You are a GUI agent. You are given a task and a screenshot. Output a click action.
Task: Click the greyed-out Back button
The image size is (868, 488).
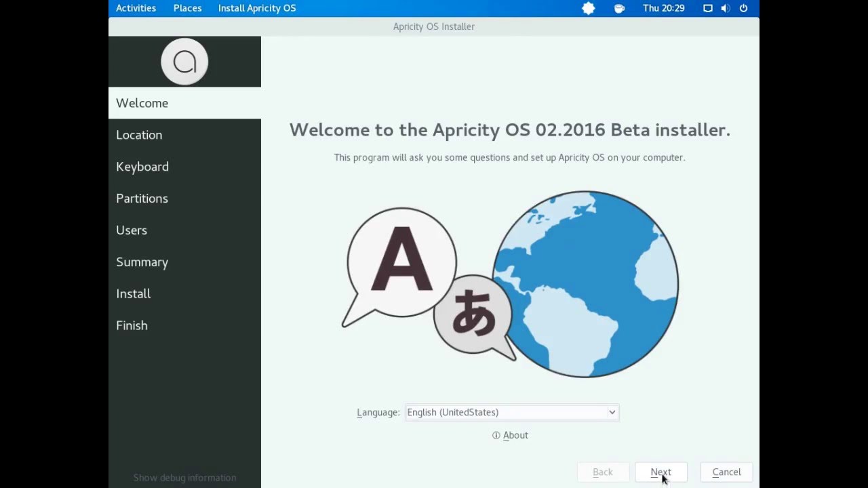click(603, 472)
